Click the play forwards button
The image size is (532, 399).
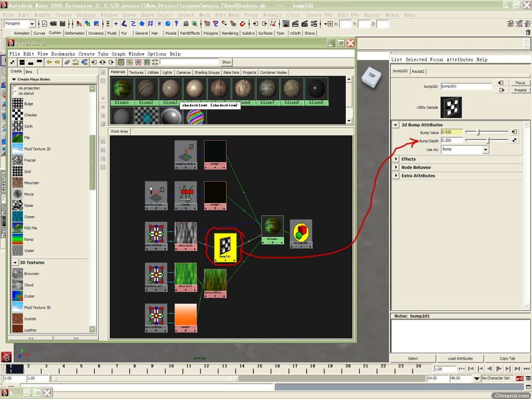(x=499, y=369)
